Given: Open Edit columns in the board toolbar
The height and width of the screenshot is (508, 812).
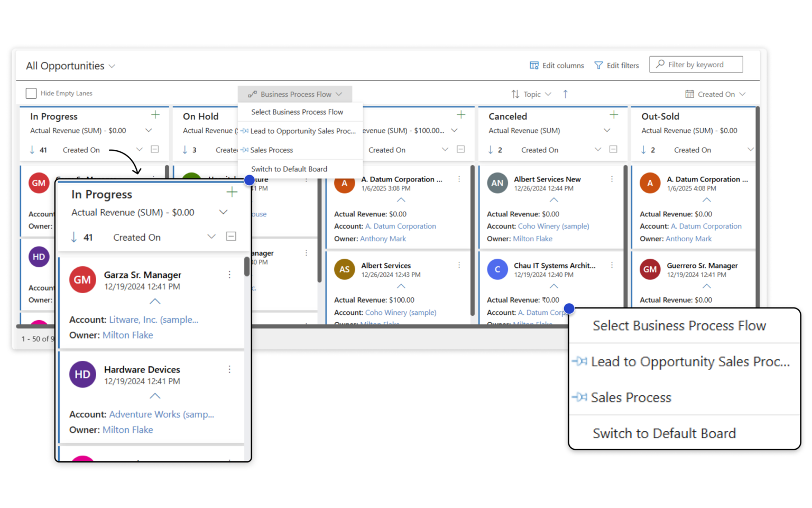Looking at the screenshot, I should click(557, 66).
